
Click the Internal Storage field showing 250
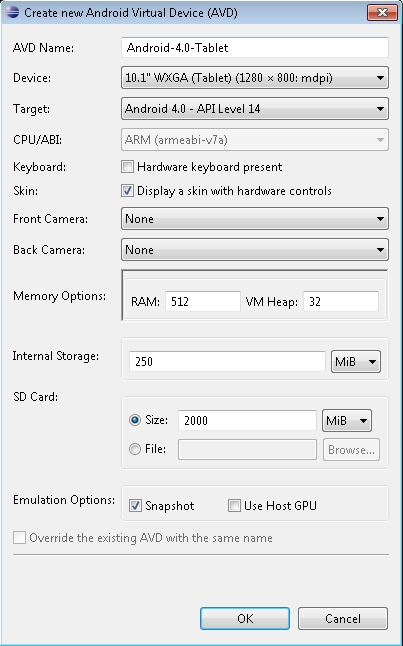[x=227, y=361]
